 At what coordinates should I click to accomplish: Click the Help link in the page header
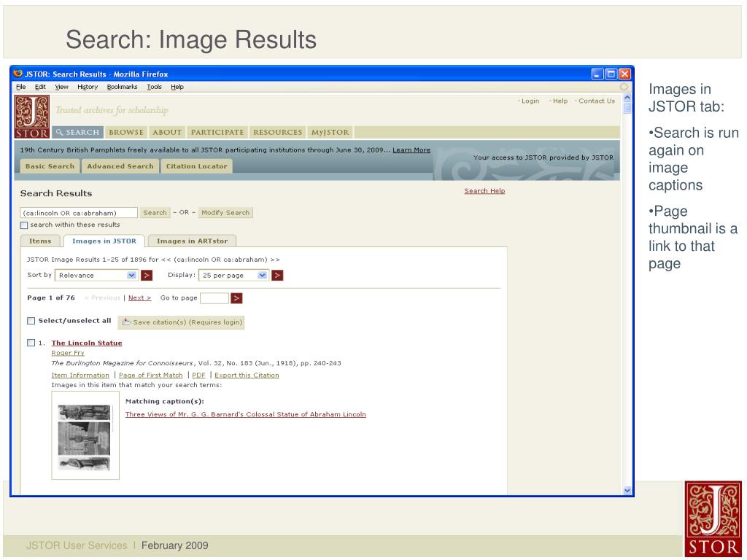pyautogui.click(x=560, y=101)
